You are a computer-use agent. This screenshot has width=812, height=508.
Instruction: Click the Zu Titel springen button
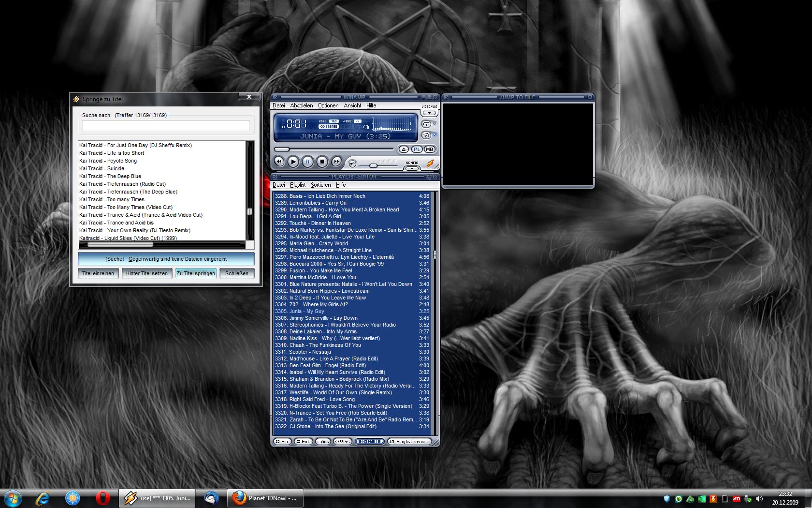196,273
